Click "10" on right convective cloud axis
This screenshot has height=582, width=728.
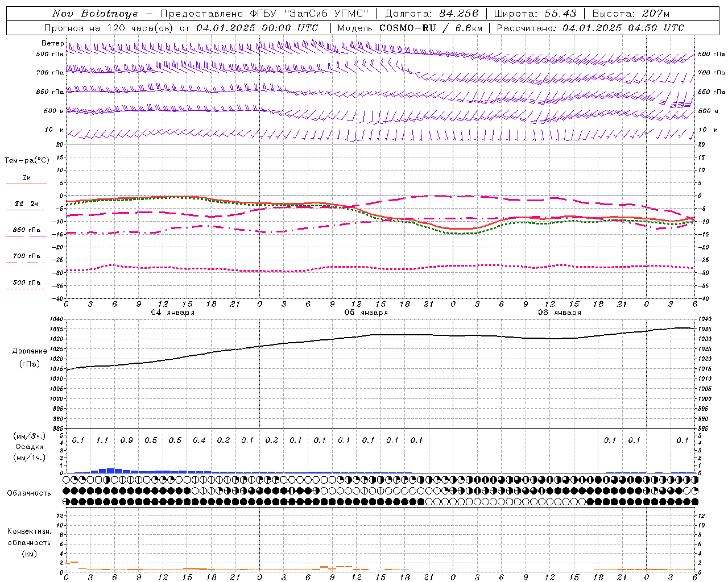[702, 525]
